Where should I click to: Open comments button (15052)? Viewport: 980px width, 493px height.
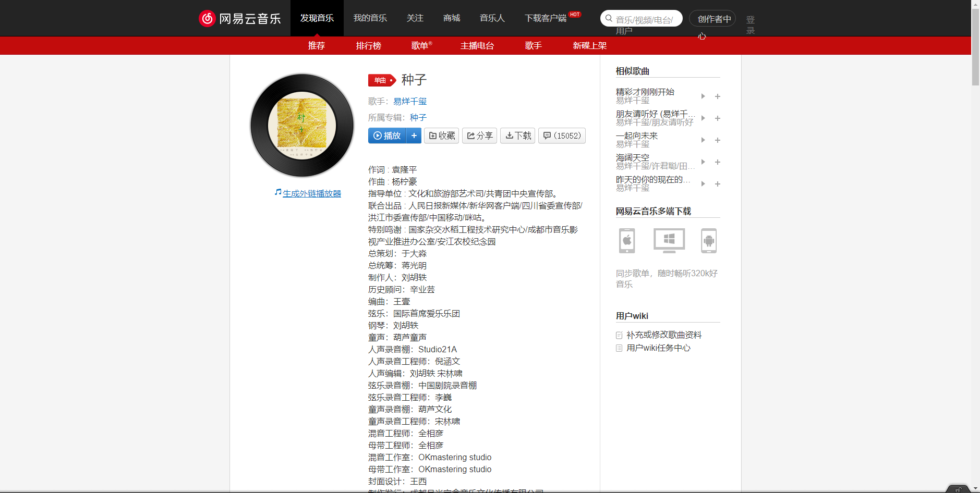[x=562, y=135]
